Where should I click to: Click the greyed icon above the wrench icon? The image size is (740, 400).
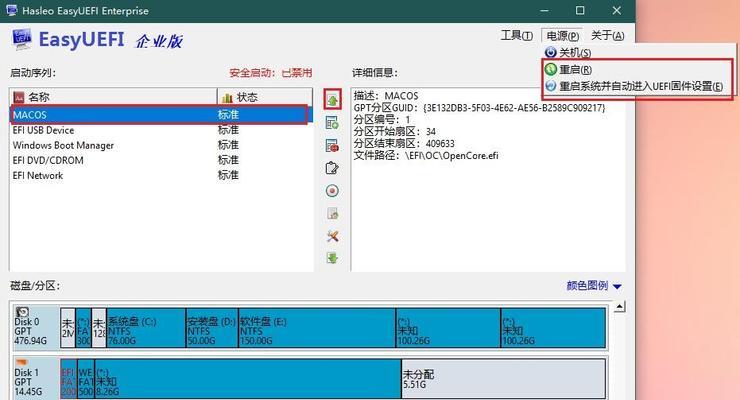click(332, 214)
